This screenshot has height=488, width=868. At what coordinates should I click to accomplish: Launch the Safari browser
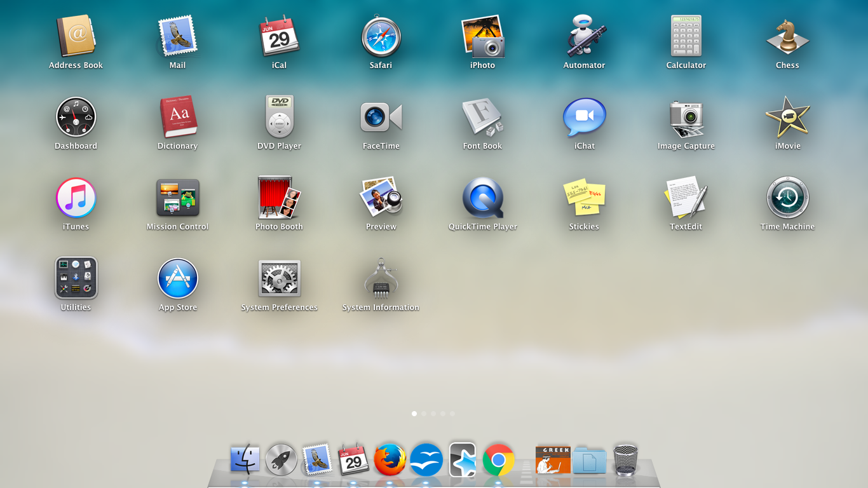381,36
